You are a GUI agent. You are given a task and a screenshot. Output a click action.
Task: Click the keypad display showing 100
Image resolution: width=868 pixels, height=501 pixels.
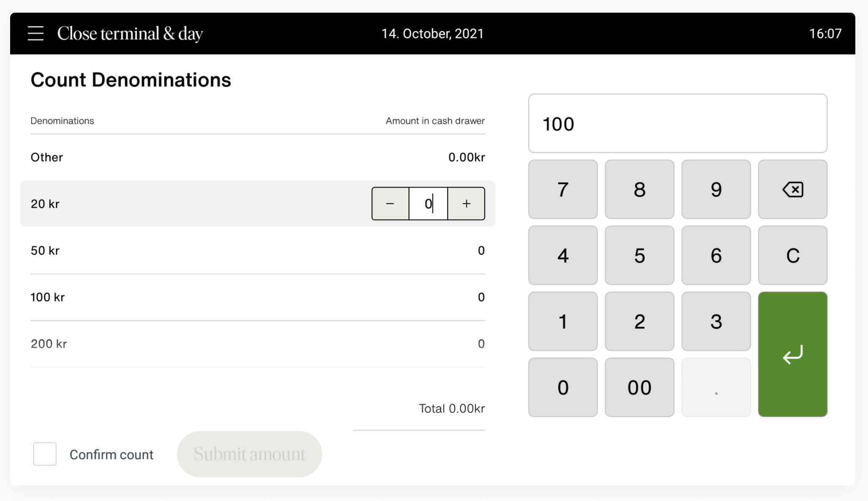[x=677, y=123]
